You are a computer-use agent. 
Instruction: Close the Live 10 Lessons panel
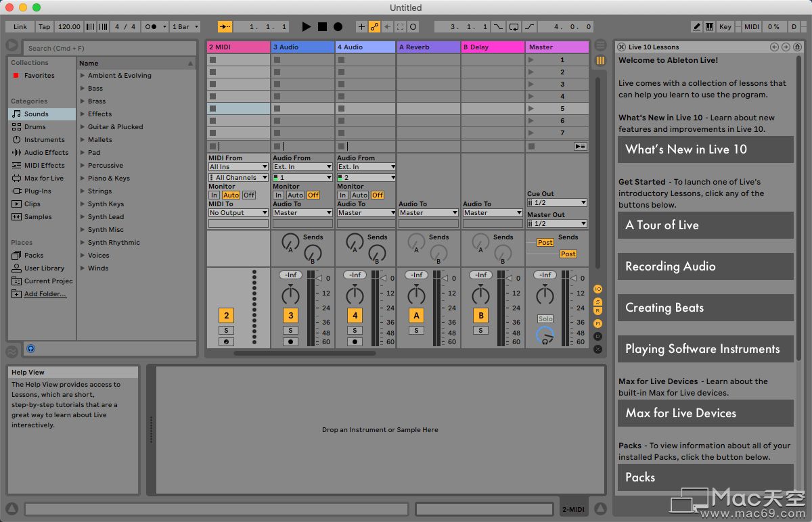click(x=621, y=47)
